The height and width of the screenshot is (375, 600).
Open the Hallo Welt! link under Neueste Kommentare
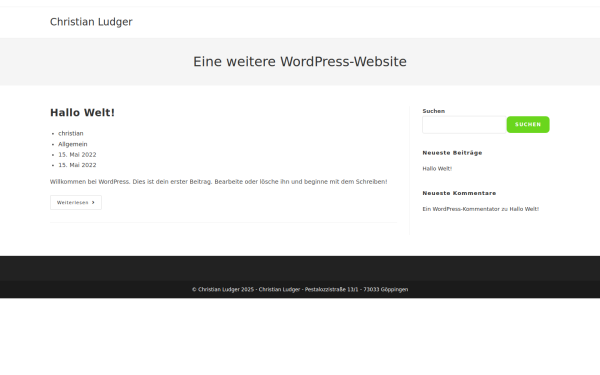(x=524, y=209)
